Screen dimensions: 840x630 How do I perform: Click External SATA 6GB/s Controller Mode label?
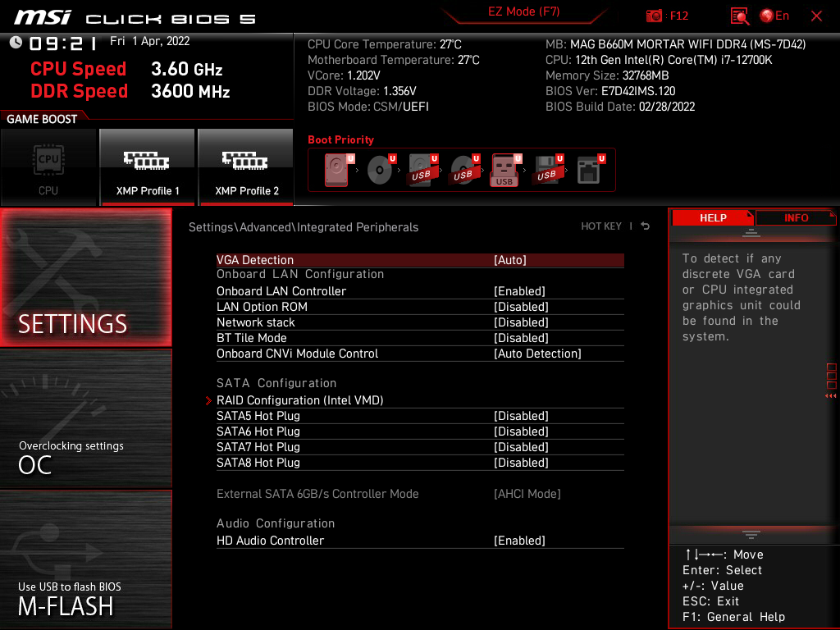click(x=317, y=493)
